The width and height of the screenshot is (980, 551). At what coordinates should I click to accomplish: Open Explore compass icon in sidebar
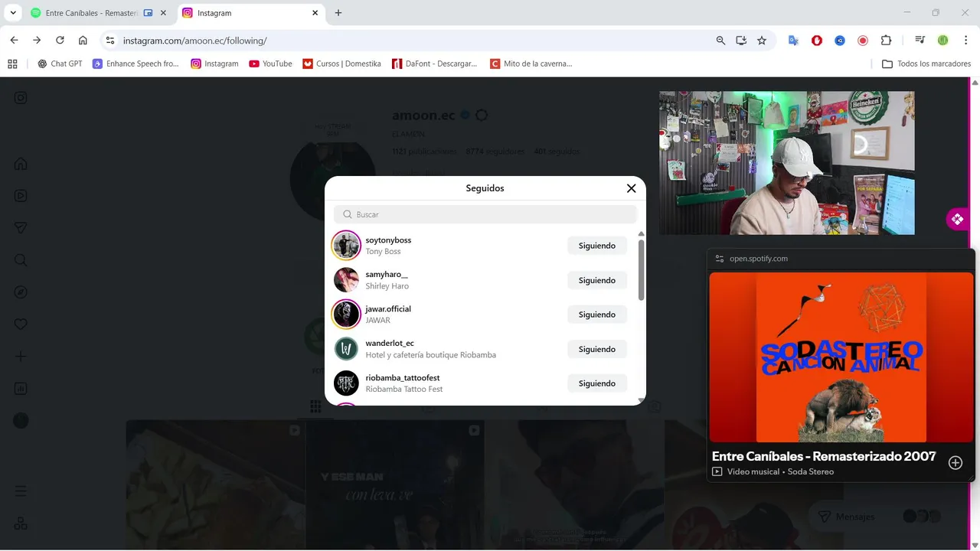21,292
